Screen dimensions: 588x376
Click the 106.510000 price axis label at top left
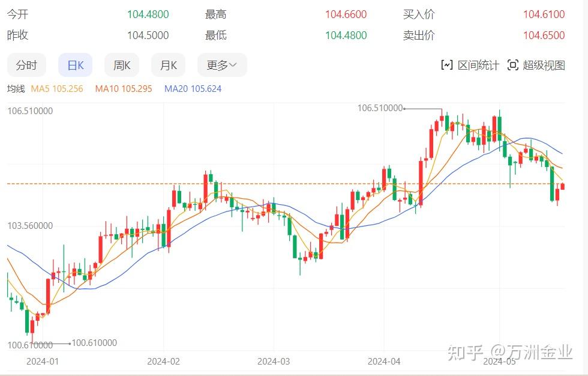point(30,111)
